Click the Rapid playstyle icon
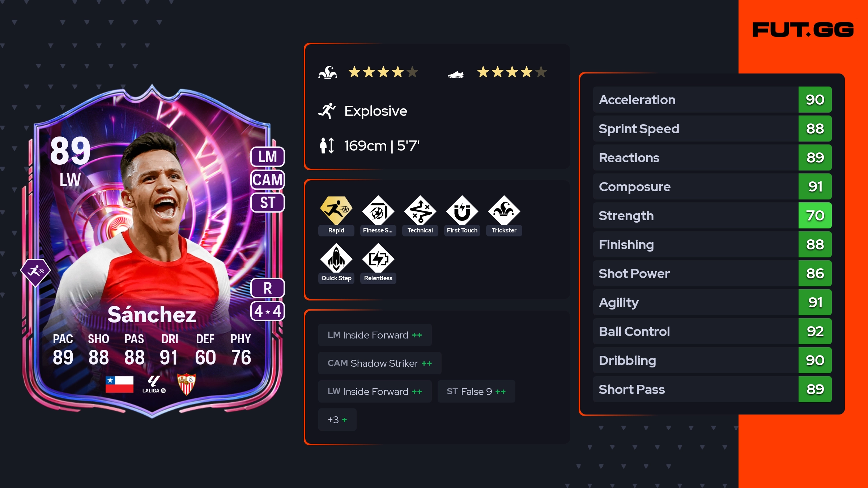The width and height of the screenshot is (868, 488). coord(336,211)
